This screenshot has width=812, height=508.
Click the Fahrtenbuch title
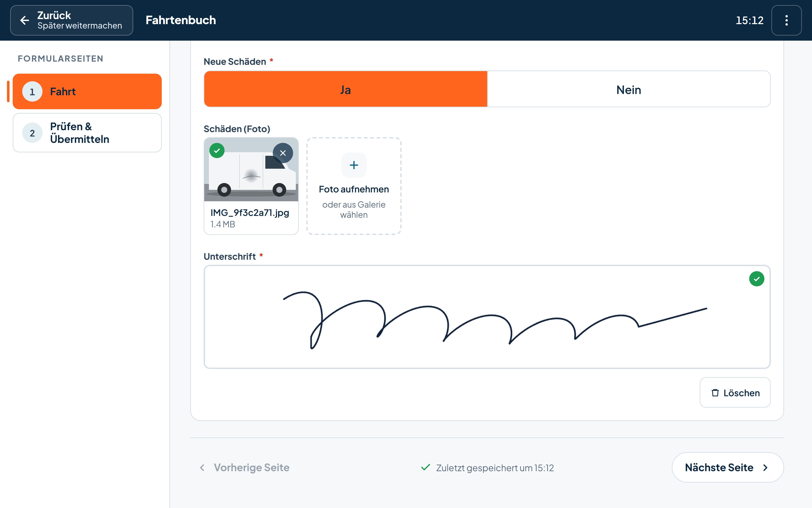(181, 20)
